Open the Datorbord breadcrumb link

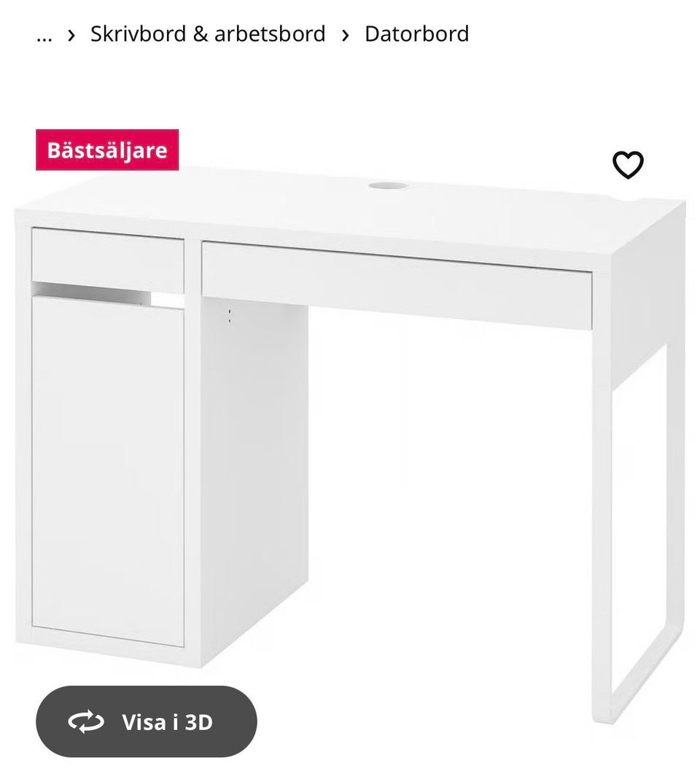click(417, 34)
